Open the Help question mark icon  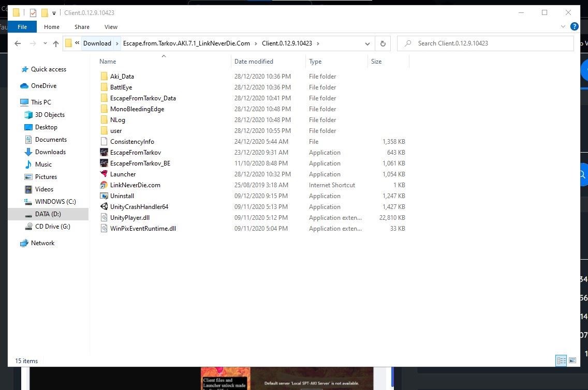(574, 26)
